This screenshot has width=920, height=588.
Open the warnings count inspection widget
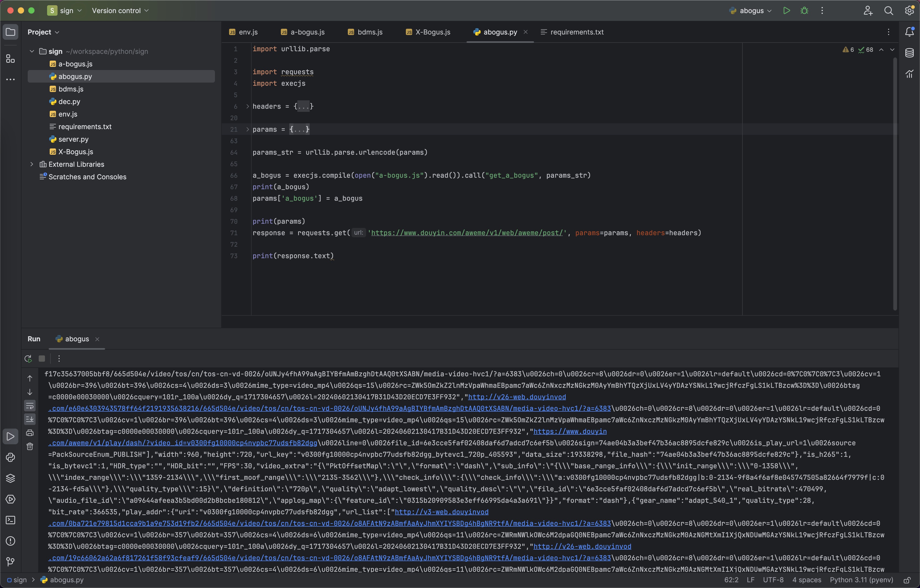(x=848, y=50)
